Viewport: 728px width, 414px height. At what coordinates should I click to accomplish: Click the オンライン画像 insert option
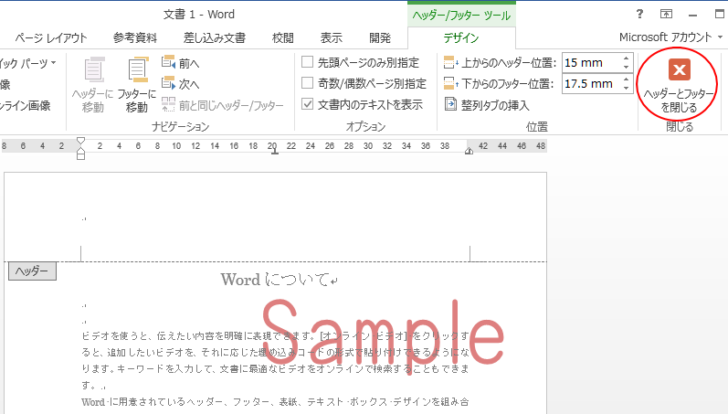(25, 105)
